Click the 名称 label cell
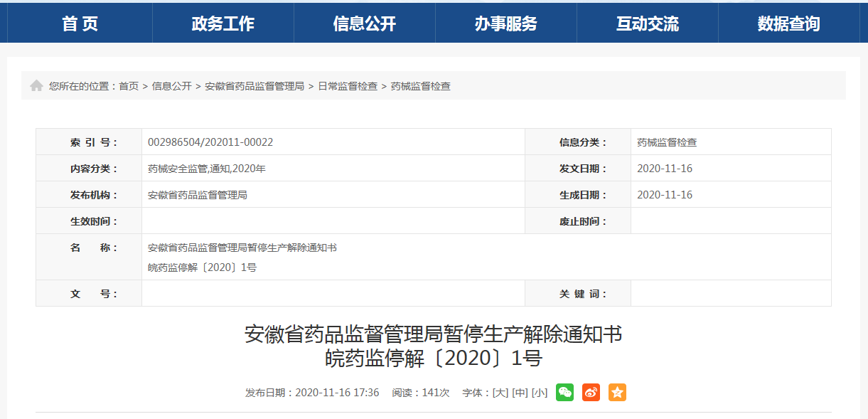 tap(89, 257)
